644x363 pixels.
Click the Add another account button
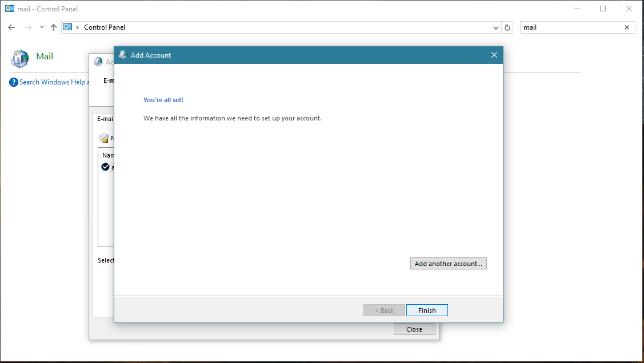[448, 264]
